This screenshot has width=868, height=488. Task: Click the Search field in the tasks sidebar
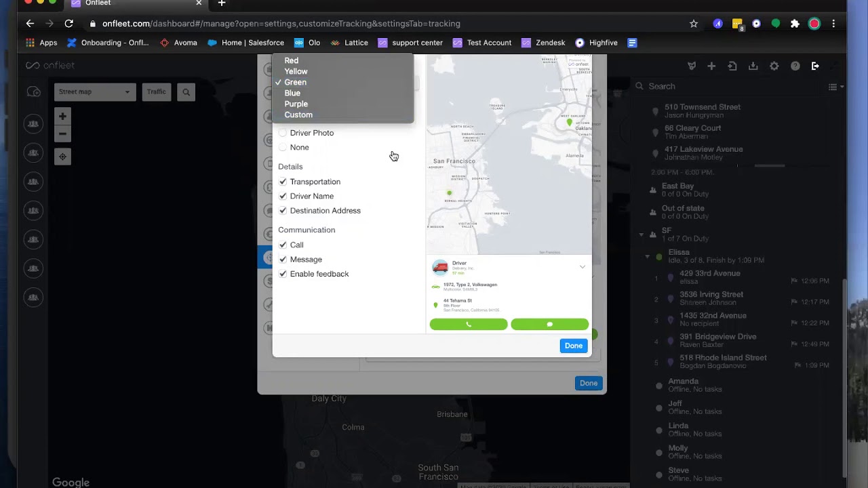(730, 87)
